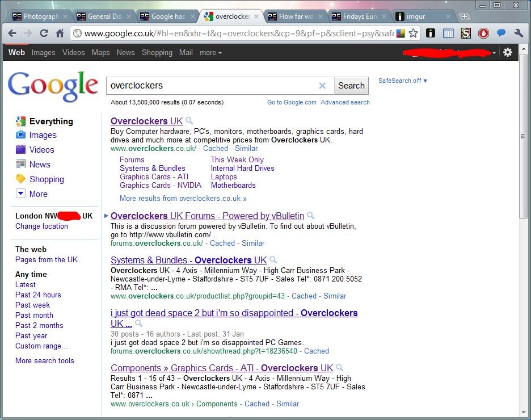The height and width of the screenshot is (420, 531).
Task: Click the blue grid extension icon
Action: click(448, 33)
